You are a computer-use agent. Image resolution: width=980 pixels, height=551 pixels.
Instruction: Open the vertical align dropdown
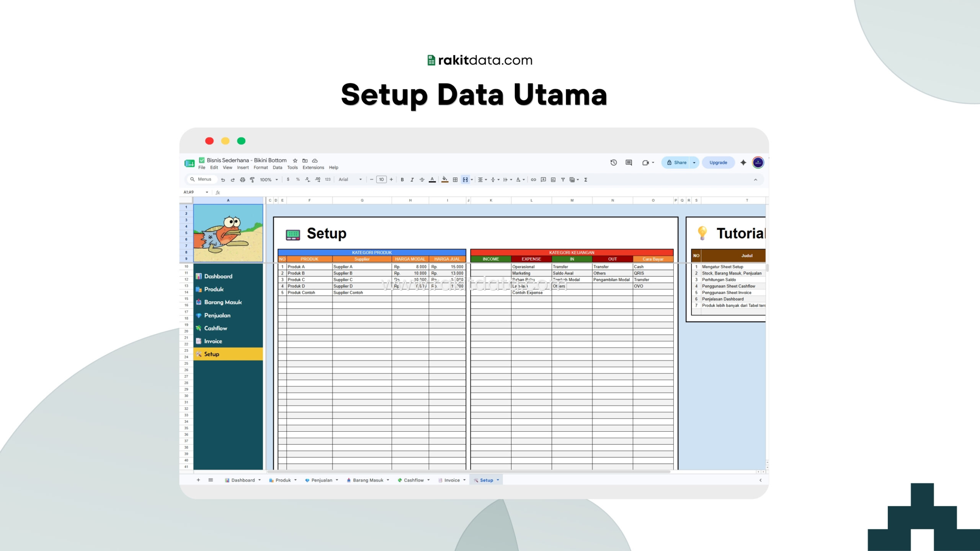495,179
